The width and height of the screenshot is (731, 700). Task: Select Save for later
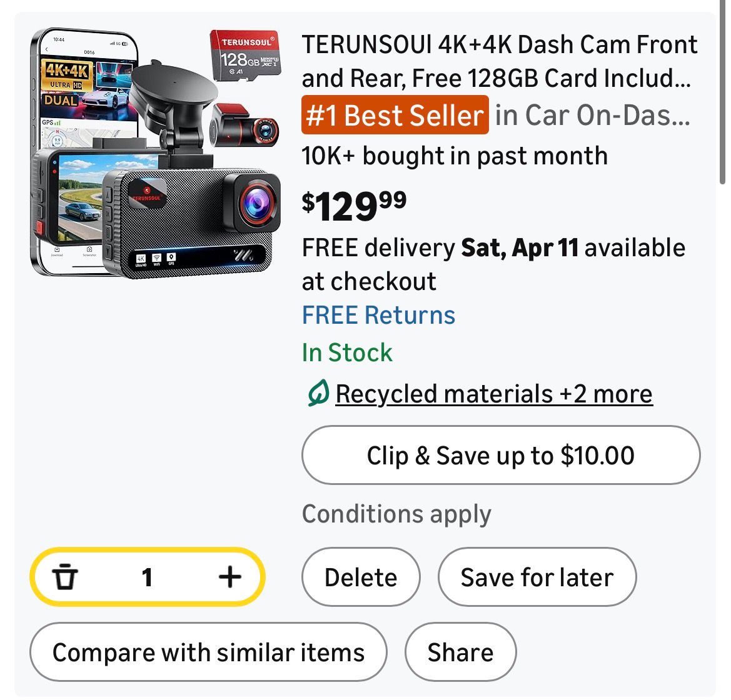(537, 577)
